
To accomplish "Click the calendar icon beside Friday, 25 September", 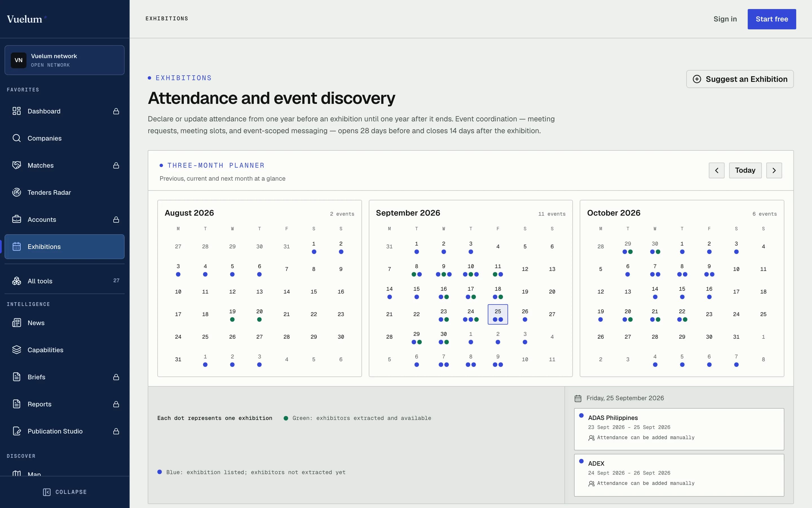I will [578, 398].
